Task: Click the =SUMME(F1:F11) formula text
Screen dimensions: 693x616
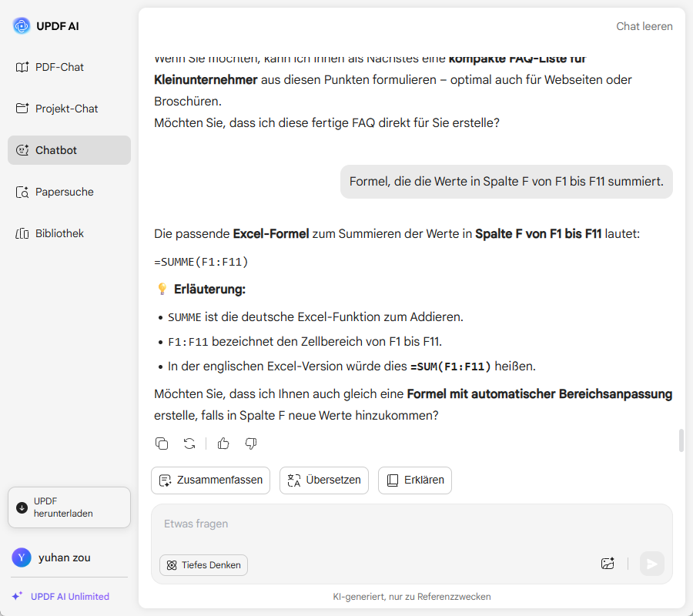Action: pos(201,262)
